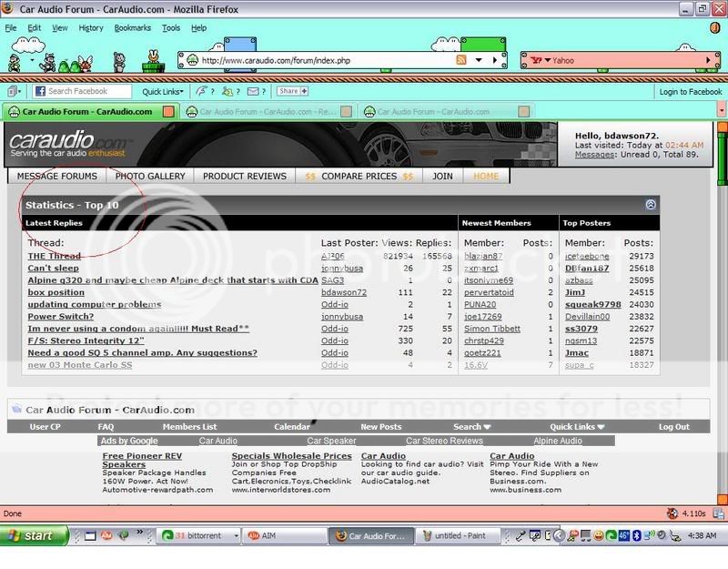
Task: Click the COMPARE PRICES nav tab
Action: (359, 176)
